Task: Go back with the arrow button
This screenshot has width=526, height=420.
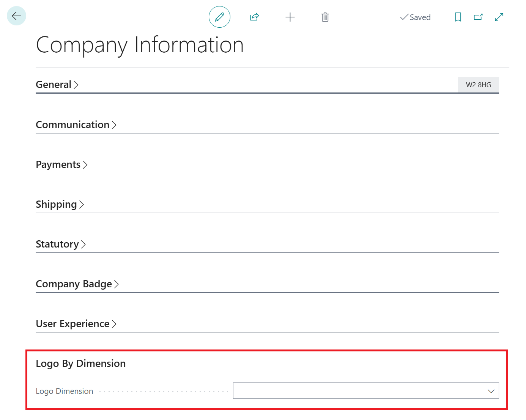Action: [16, 16]
